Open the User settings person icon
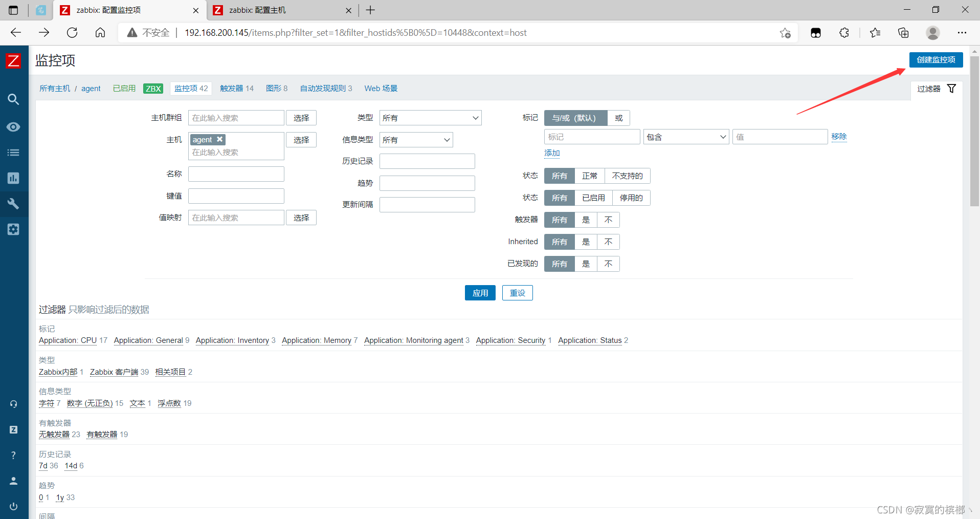 point(13,481)
